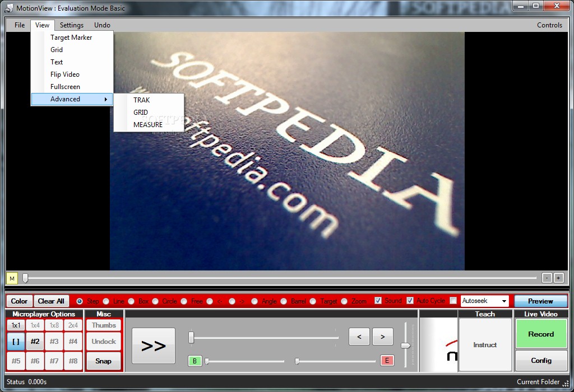
Task: Select MEASURE in Advanced submenu
Action: pos(149,125)
